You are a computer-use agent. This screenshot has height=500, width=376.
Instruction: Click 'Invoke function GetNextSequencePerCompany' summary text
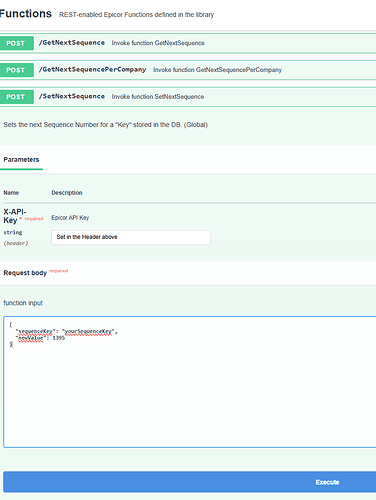pyautogui.click(x=217, y=70)
